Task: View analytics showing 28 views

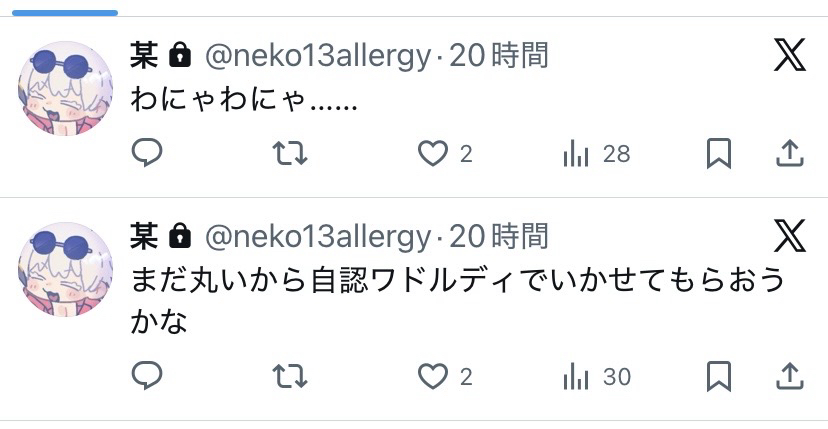Action: [596, 153]
